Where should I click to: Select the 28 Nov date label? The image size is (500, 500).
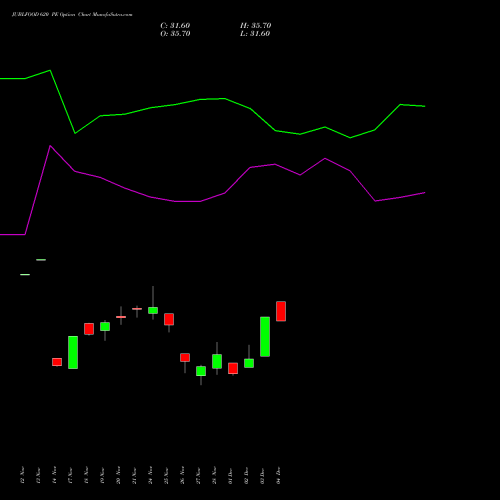point(214,475)
